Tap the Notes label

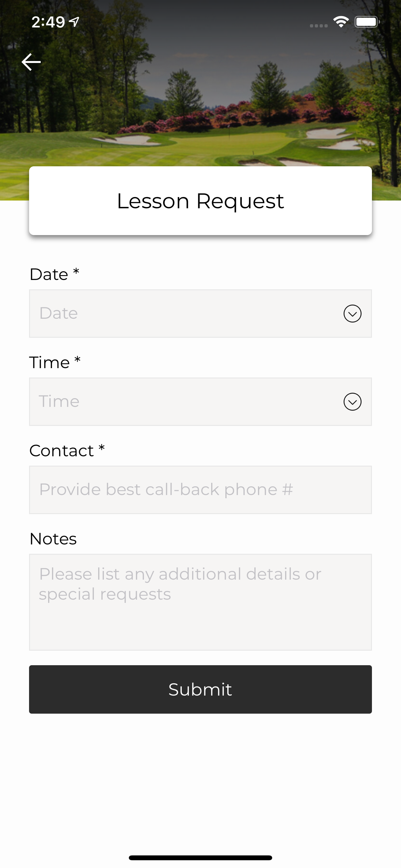click(53, 538)
